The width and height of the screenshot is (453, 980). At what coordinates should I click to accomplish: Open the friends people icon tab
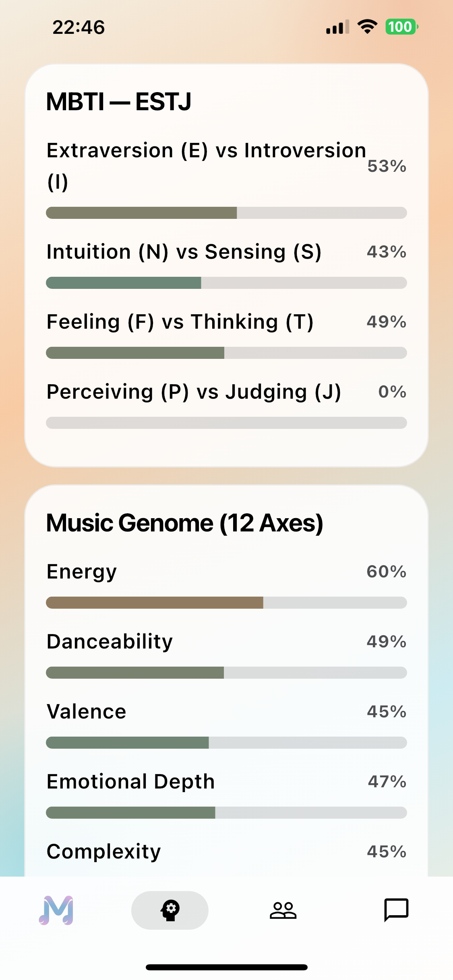283,910
